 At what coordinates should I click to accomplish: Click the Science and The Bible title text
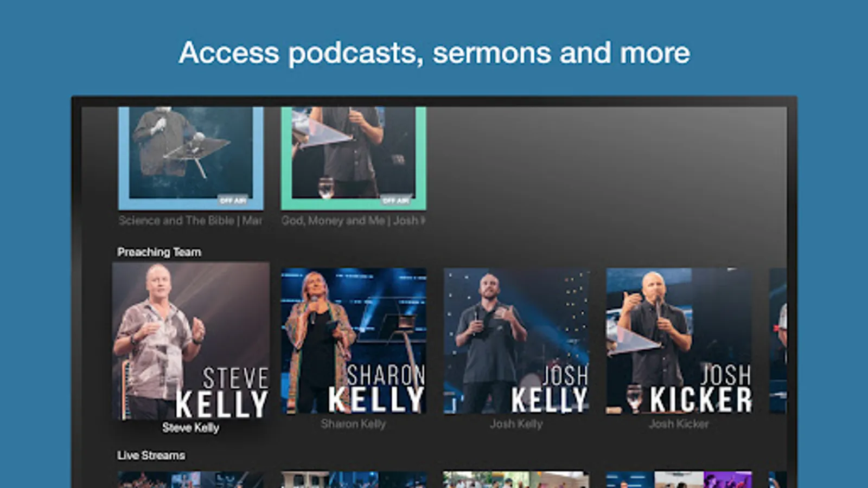(x=190, y=221)
